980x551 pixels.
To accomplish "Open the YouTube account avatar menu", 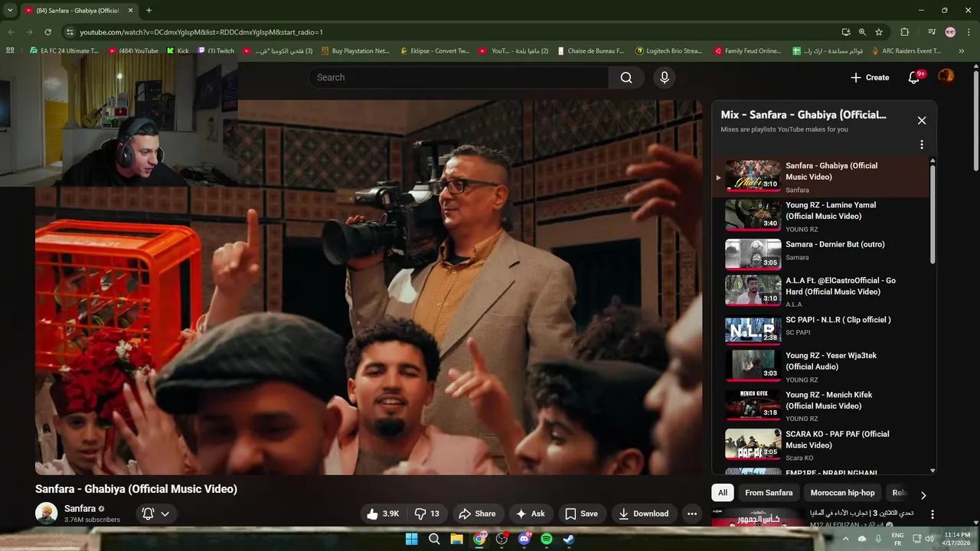I will (x=946, y=77).
